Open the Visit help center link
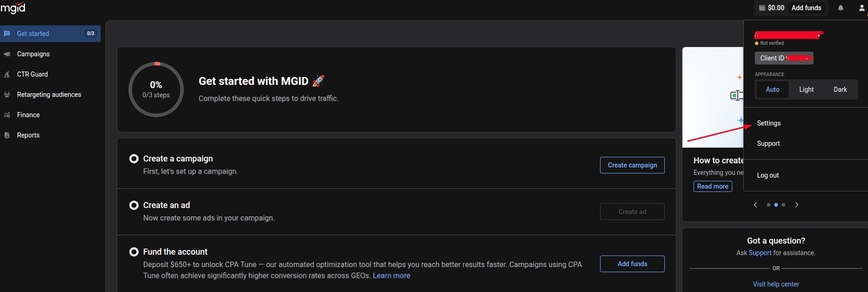The height and width of the screenshot is (292, 868). [x=776, y=284]
